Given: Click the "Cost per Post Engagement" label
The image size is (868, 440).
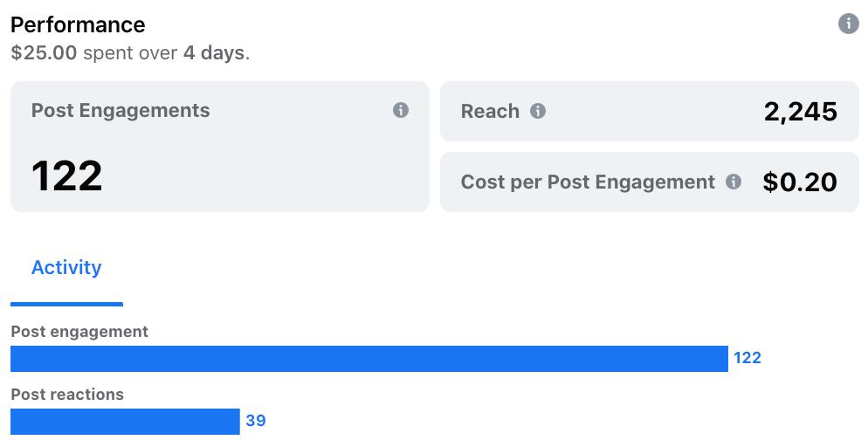Looking at the screenshot, I should 588,182.
